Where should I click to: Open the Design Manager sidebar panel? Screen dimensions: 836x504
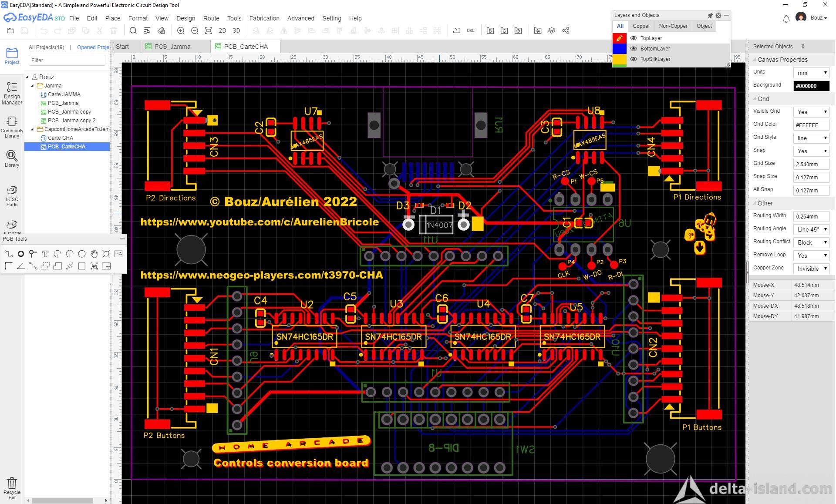[x=12, y=93]
